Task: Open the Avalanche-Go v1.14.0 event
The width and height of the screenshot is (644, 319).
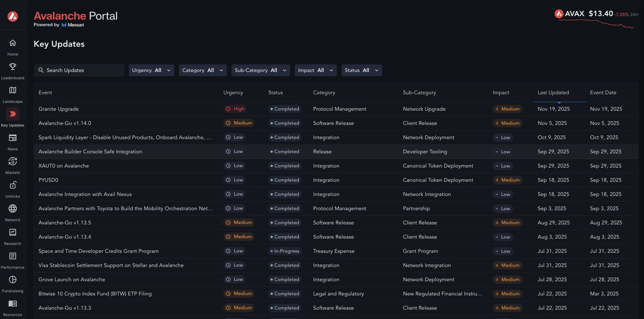Action: (65, 123)
